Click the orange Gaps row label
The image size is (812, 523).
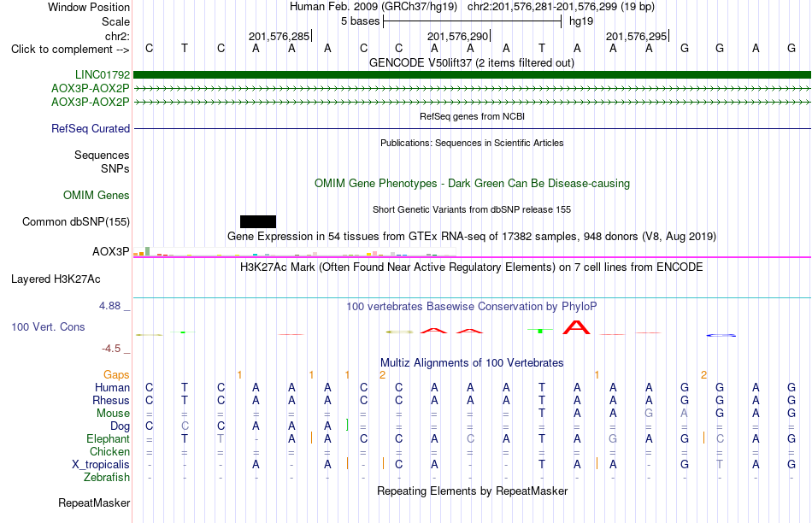(116, 374)
